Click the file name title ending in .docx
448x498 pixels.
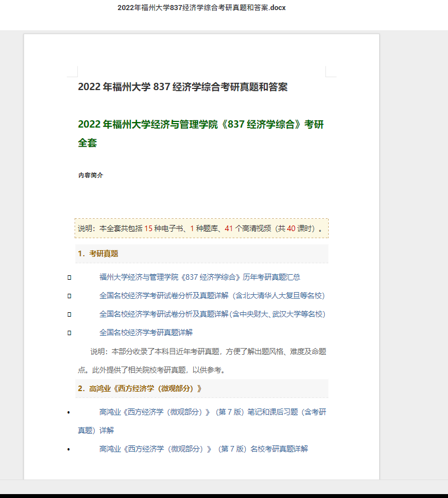[202, 8]
